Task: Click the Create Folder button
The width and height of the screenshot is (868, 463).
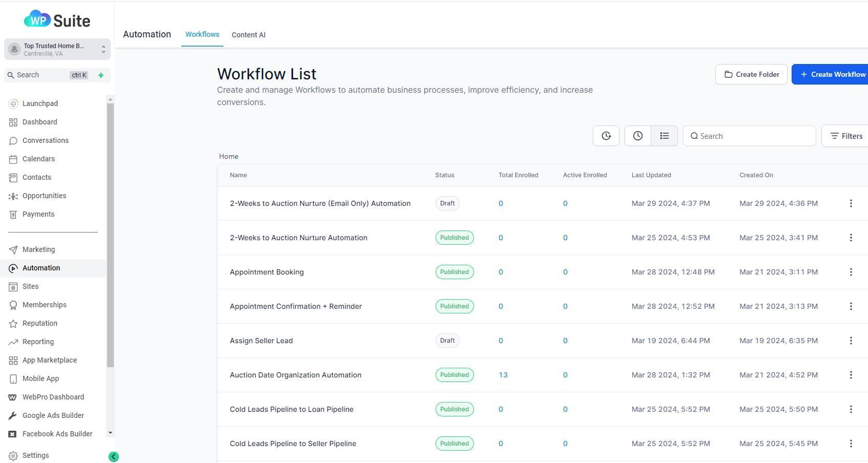Action: [751, 74]
